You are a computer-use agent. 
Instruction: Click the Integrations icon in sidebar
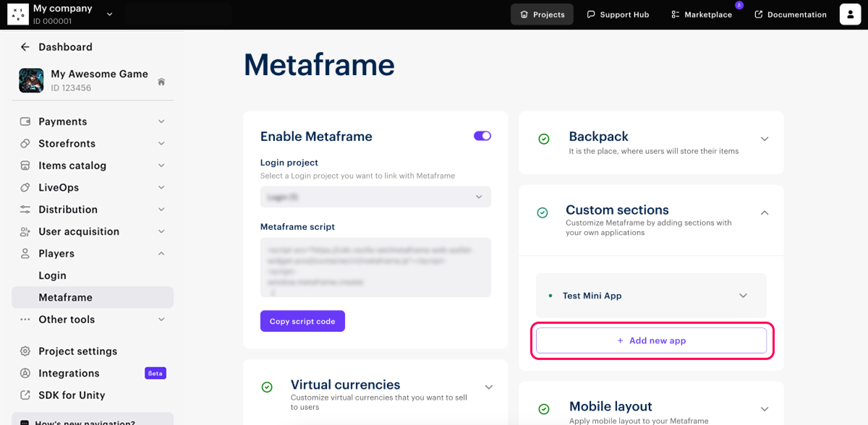(x=25, y=373)
